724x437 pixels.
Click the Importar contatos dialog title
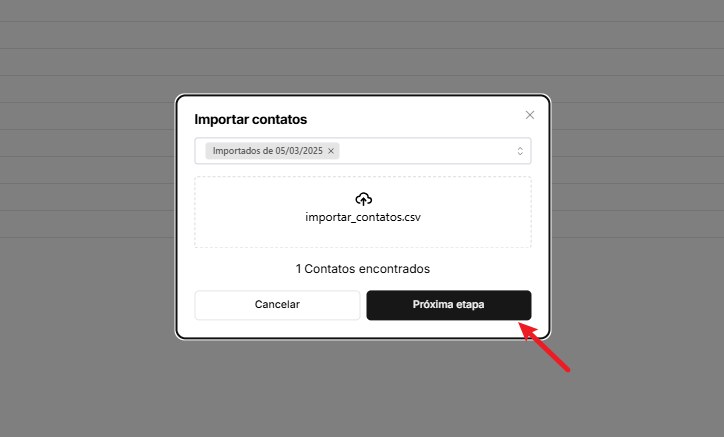click(251, 119)
